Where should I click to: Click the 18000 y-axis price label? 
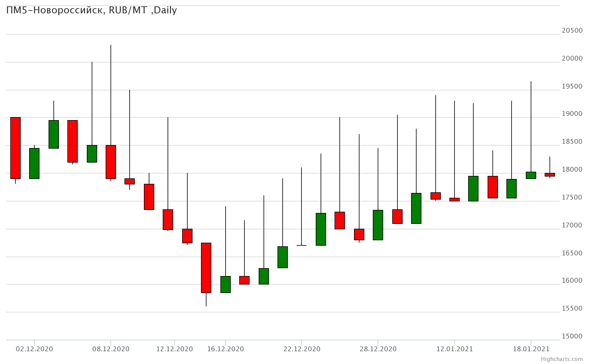coord(572,170)
